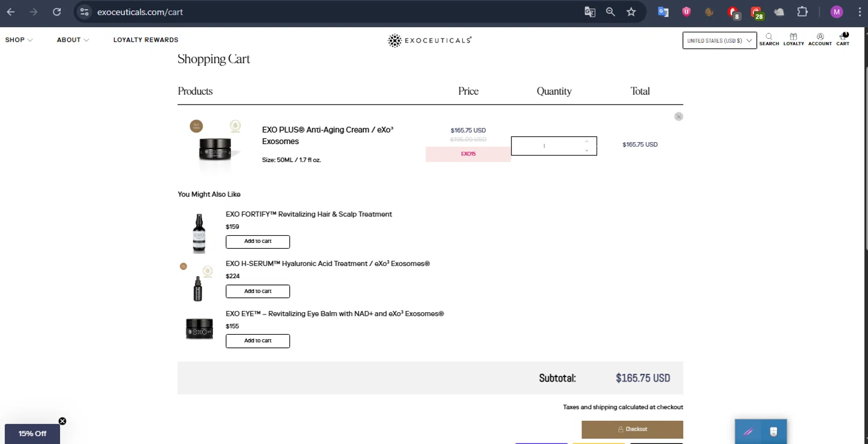Open the 15% Off offer tab
Viewport: 868px width, 444px height.
pyautogui.click(x=32, y=434)
